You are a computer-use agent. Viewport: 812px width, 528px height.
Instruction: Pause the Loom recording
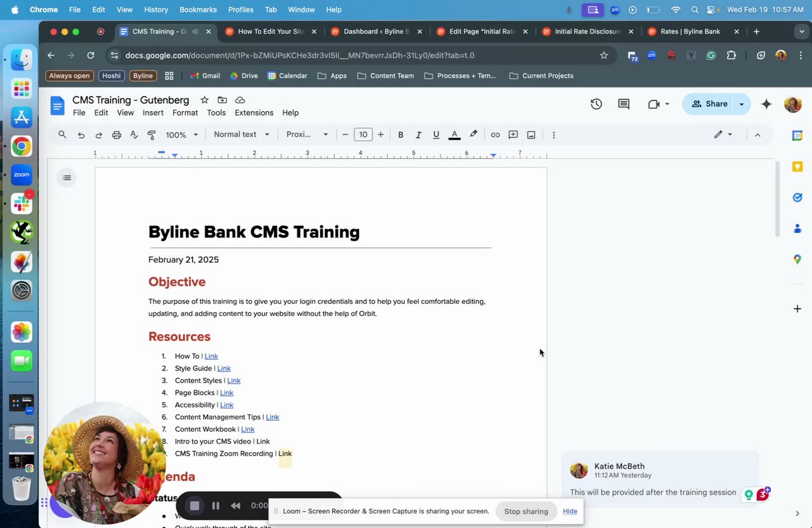point(216,506)
